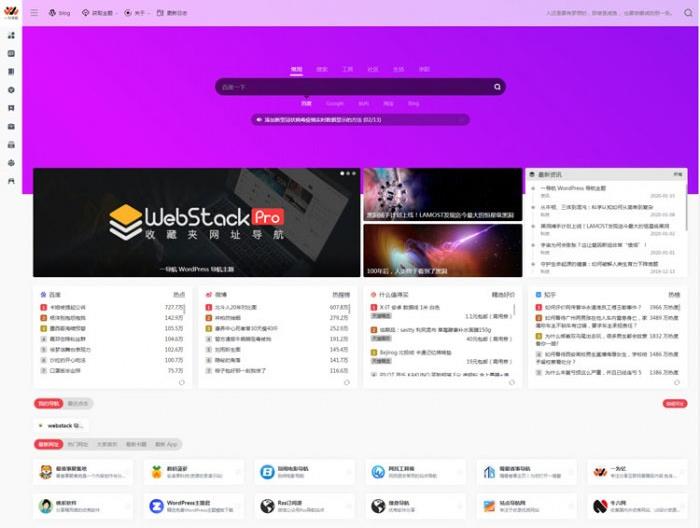
Task: Open the 100年后 nebula article thumbnail
Action: (x=443, y=250)
